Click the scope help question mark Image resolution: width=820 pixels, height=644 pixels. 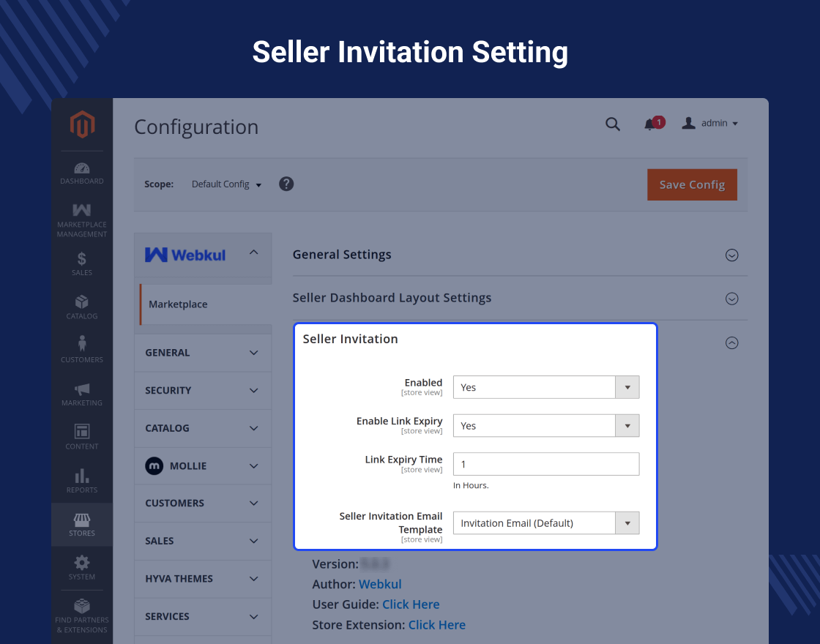(x=286, y=184)
